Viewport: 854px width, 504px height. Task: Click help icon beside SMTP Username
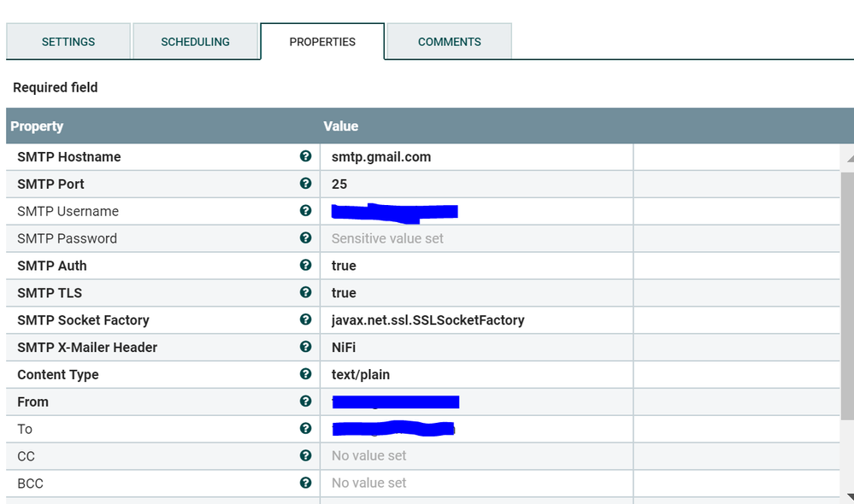pyautogui.click(x=305, y=211)
